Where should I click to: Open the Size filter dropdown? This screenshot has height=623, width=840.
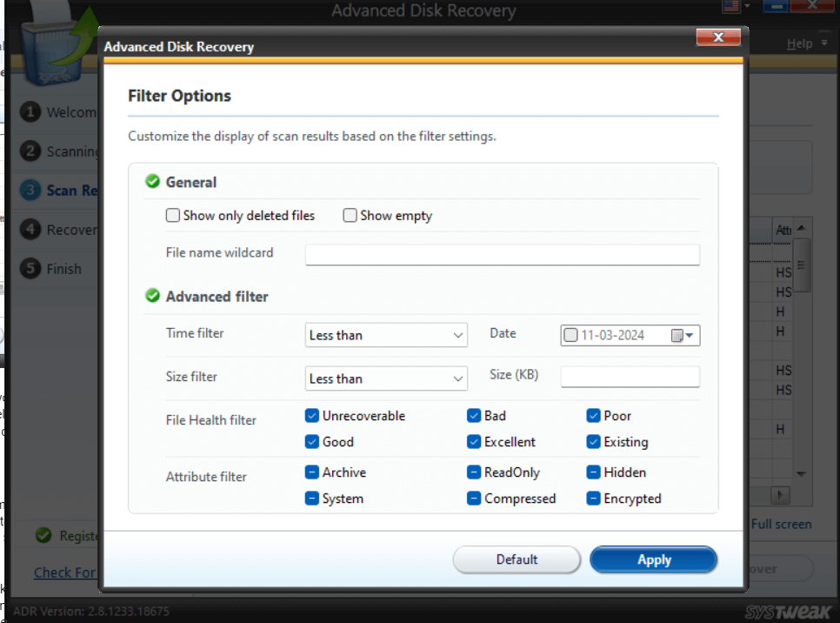point(386,378)
